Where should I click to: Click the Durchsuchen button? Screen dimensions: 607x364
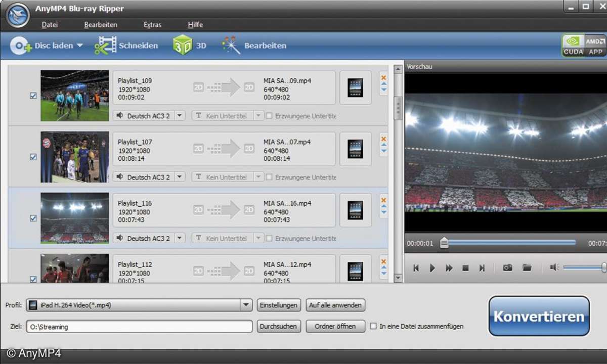[x=279, y=326]
